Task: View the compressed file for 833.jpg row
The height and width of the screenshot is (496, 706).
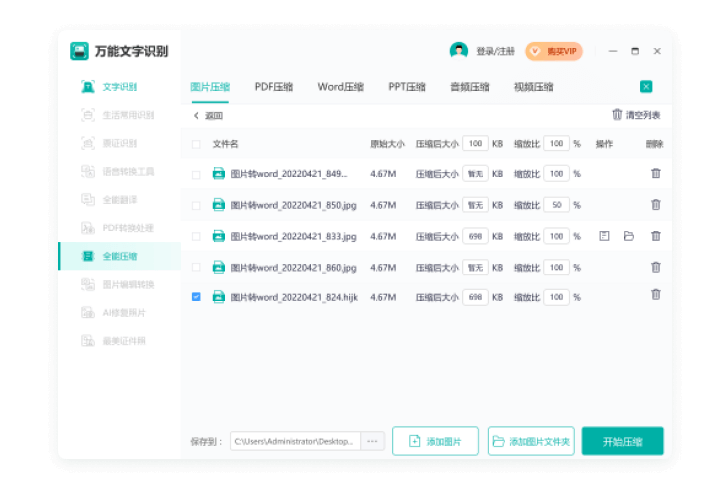Action: click(x=604, y=236)
